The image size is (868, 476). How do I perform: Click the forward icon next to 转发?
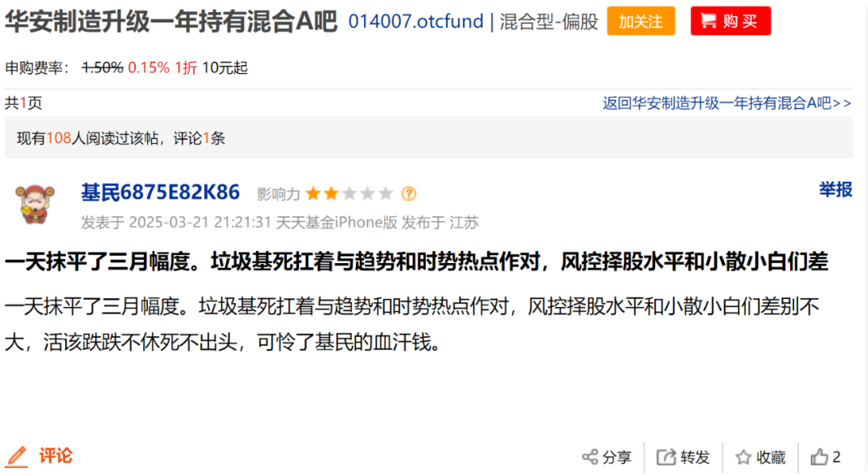666,458
